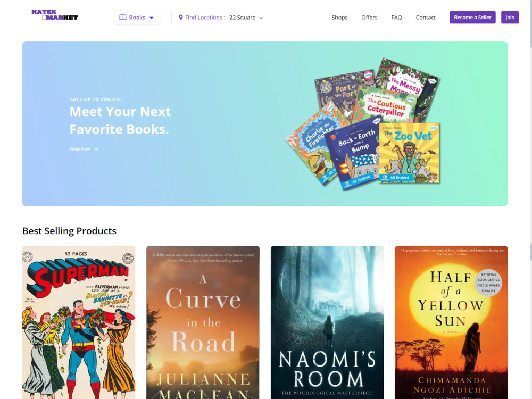
Task: Expand the Books category dropdown arrow
Action: [x=152, y=18]
